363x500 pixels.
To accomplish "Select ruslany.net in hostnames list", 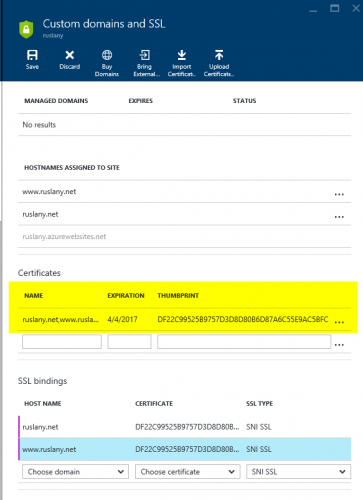I will 40,214.
